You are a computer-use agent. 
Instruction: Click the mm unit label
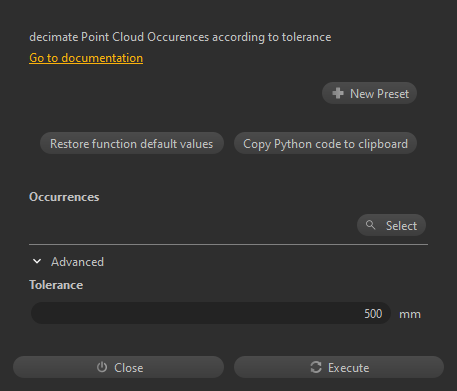coord(410,314)
